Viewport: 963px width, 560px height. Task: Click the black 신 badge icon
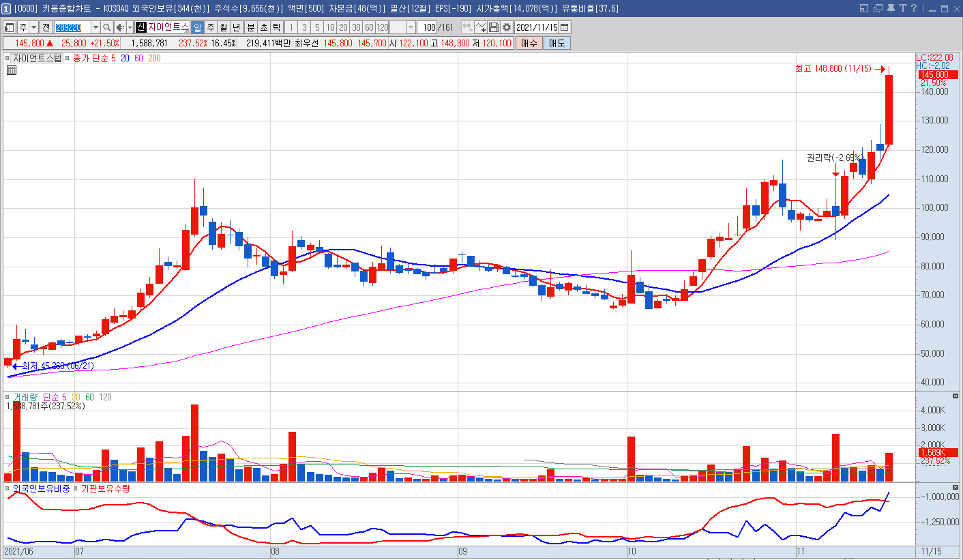pyautogui.click(x=141, y=27)
